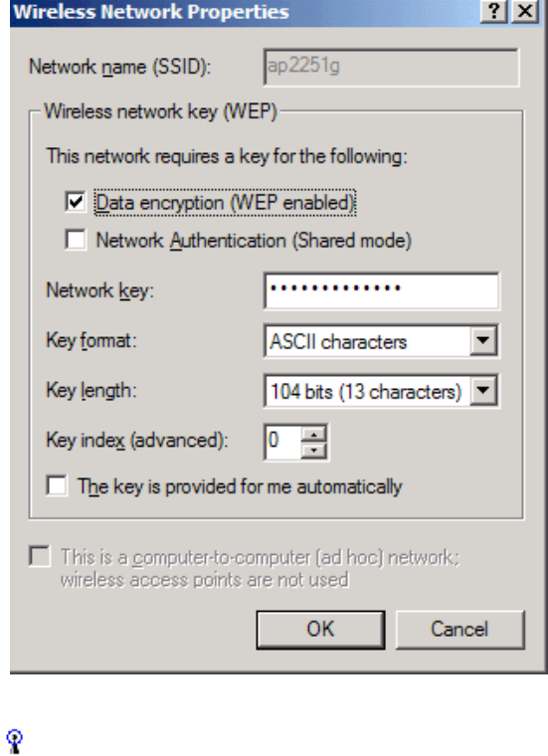
Task: Click the question mark help button
Action: click(494, 11)
